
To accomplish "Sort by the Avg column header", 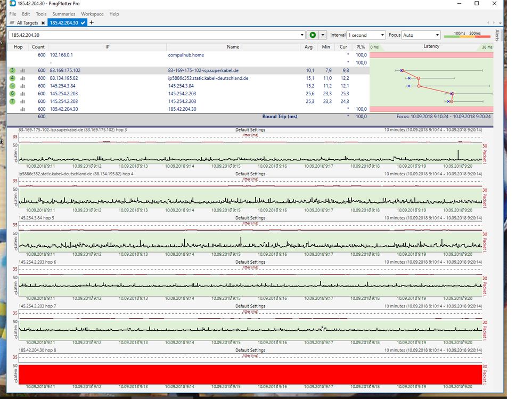I will click(x=308, y=47).
